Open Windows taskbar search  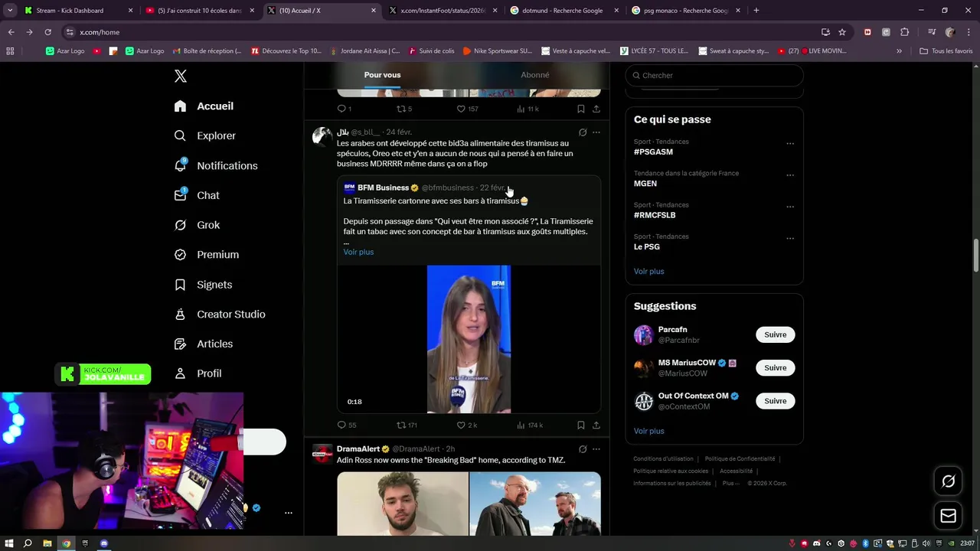coord(28,543)
